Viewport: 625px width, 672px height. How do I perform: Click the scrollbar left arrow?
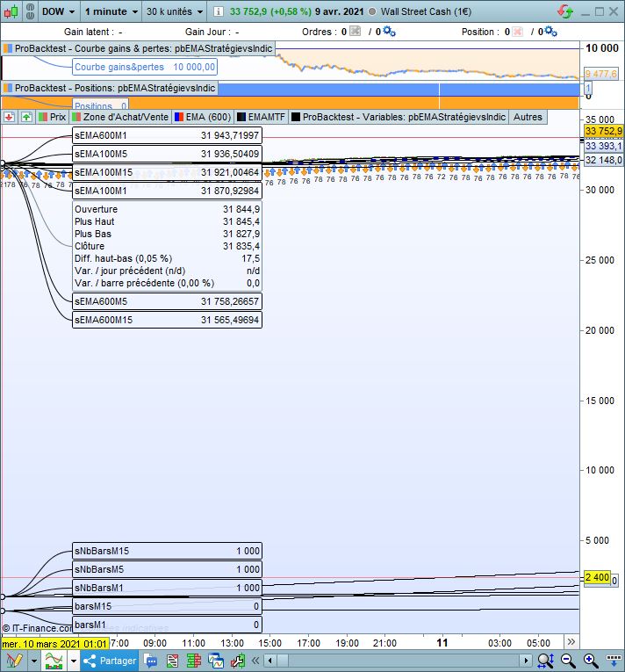click(269, 661)
